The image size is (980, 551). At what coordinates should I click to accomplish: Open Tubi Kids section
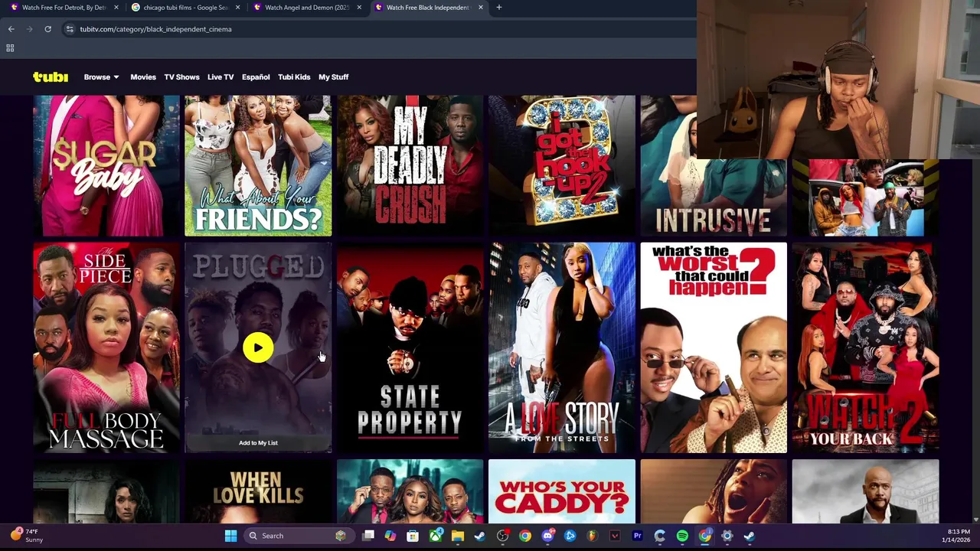coord(294,77)
